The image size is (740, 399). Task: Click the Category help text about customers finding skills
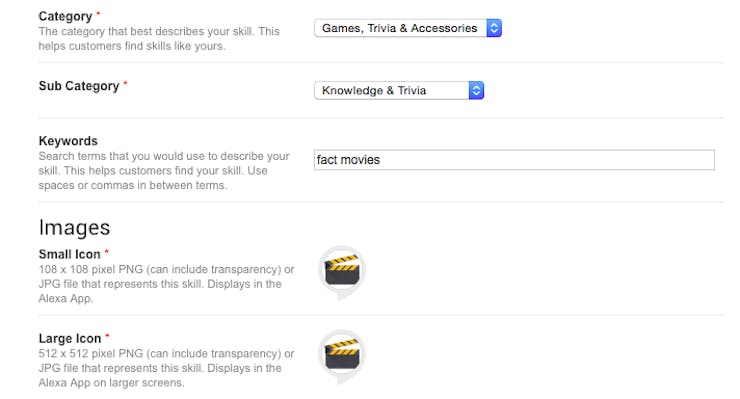pyautogui.click(x=159, y=39)
